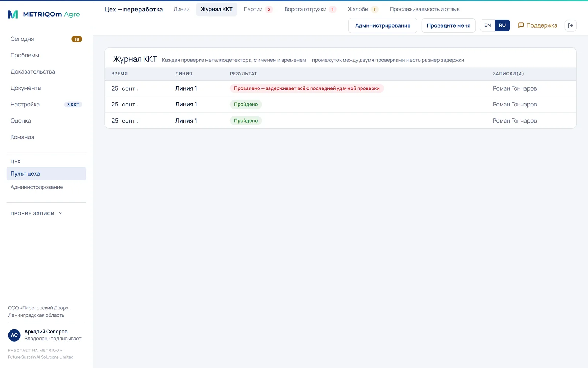Click the AC user avatar

coord(14,335)
